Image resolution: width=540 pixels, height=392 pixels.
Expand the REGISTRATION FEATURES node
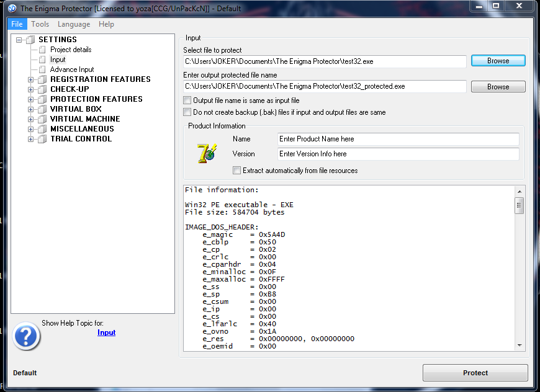click(30, 79)
